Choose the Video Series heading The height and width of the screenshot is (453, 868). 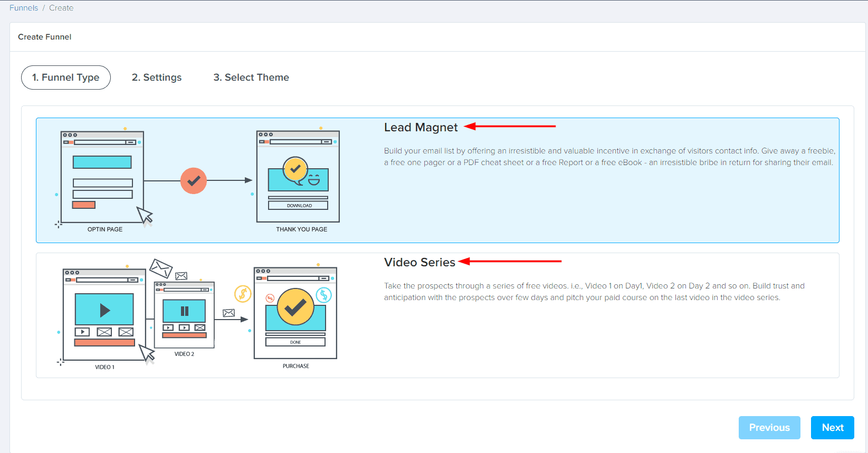[x=419, y=262]
